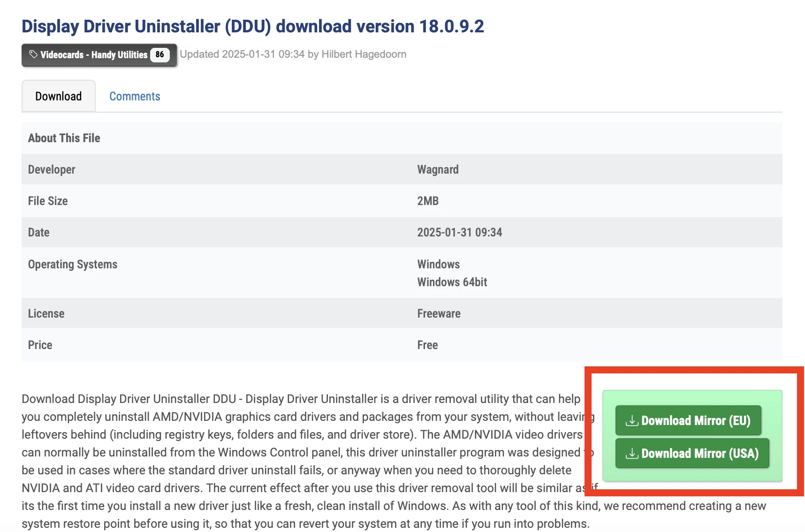
Task: Open the Download tab
Action: (59, 96)
